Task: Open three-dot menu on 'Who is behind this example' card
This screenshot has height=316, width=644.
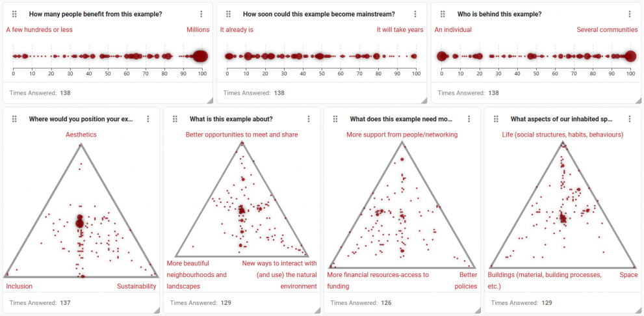Action: coord(629,14)
